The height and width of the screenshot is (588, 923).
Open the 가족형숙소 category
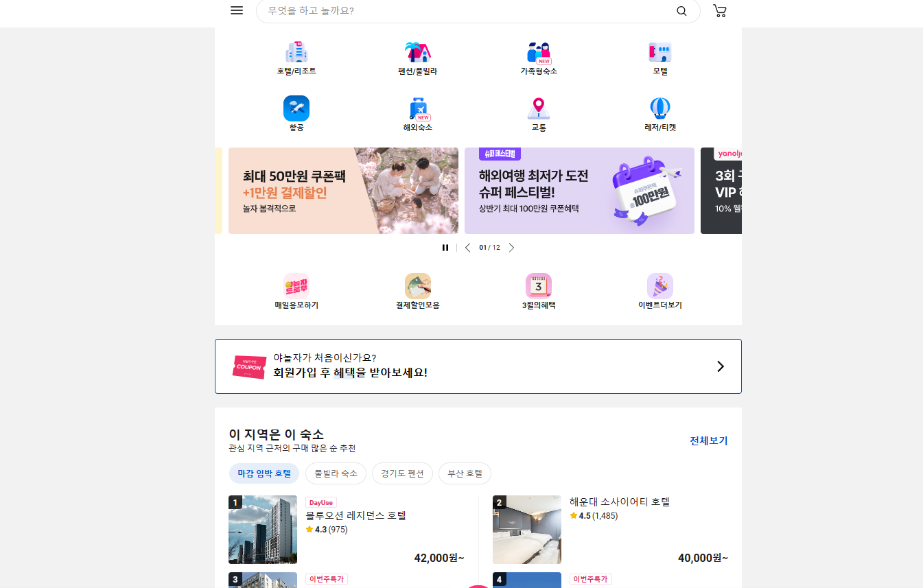coord(538,58)
